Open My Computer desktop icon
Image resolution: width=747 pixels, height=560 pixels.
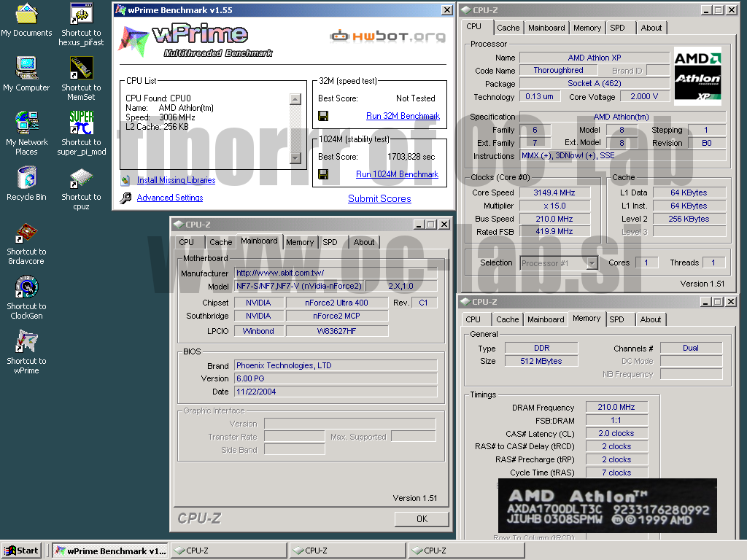tap(26, 68)
